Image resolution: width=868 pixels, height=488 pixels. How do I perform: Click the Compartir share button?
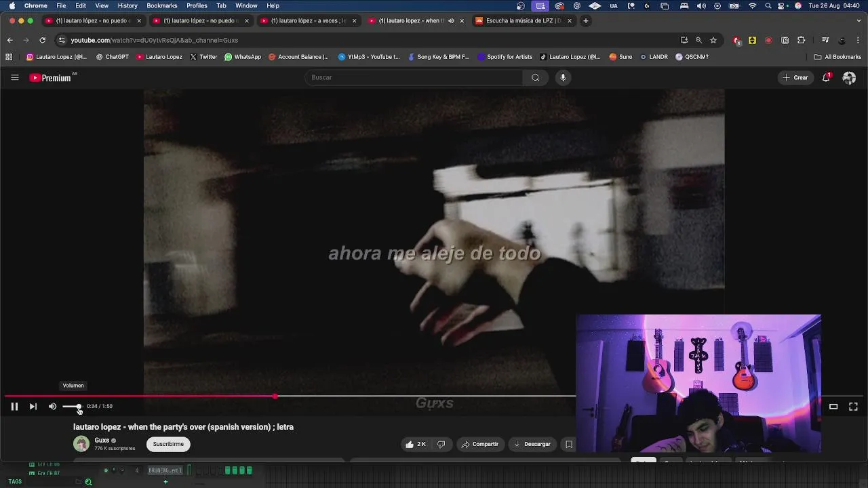tap(479, 444)
